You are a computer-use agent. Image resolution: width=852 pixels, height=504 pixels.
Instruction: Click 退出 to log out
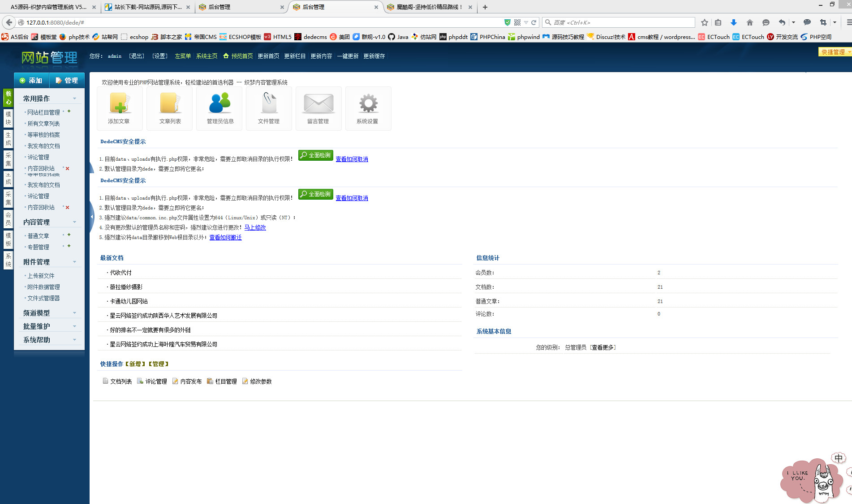tap(137, 56)
